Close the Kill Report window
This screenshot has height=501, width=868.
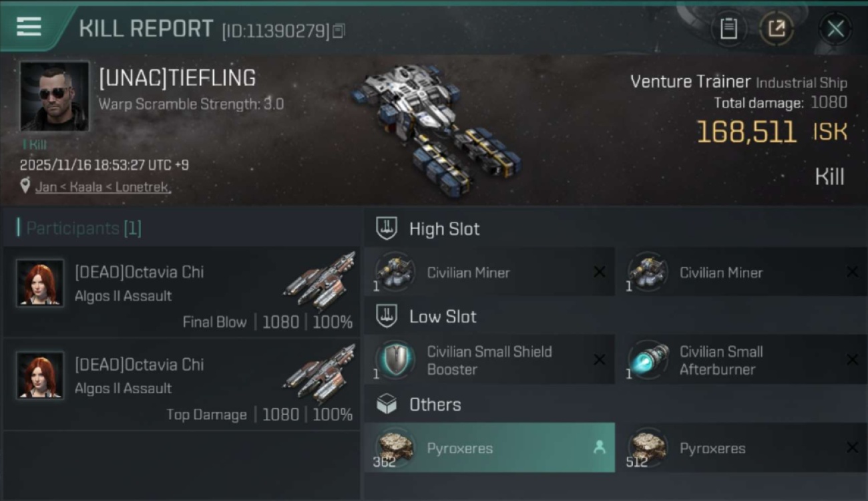[835, 29]
